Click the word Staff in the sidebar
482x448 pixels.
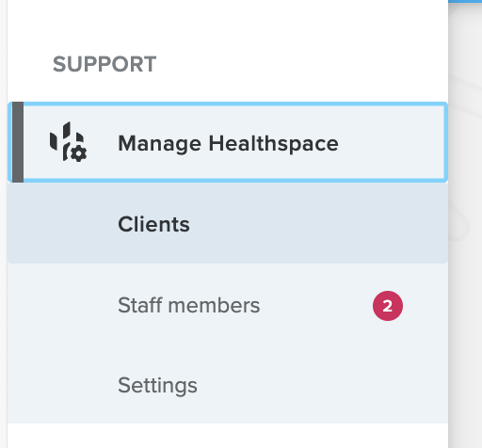coord(140,305)
